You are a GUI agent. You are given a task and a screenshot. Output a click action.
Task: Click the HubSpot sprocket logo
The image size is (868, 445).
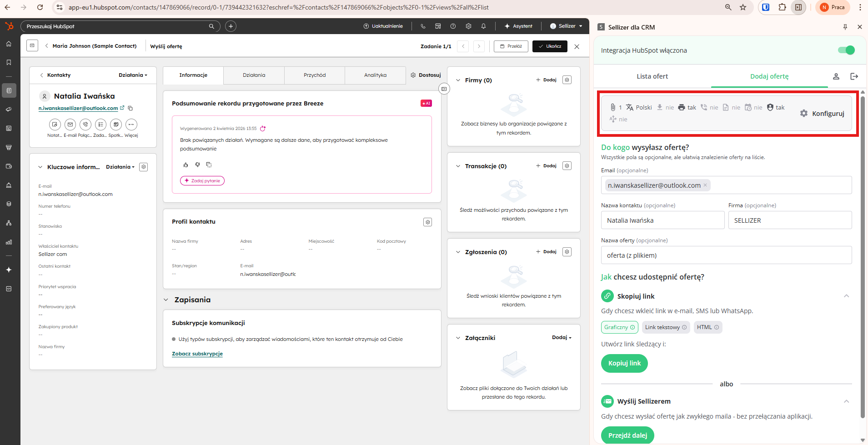pos(9,26)
